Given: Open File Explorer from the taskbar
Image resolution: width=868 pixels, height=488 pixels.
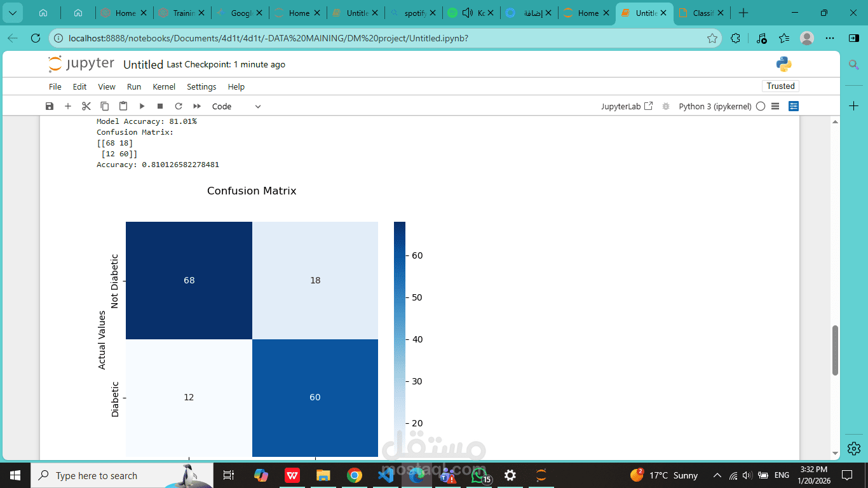Looking at the screenshot, I should 323,475.
